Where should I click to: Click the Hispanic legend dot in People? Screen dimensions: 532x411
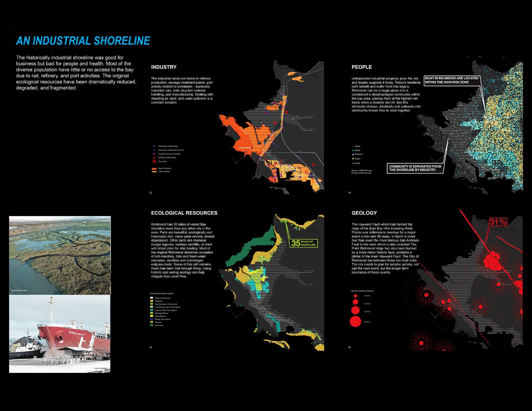coord(353,154)
